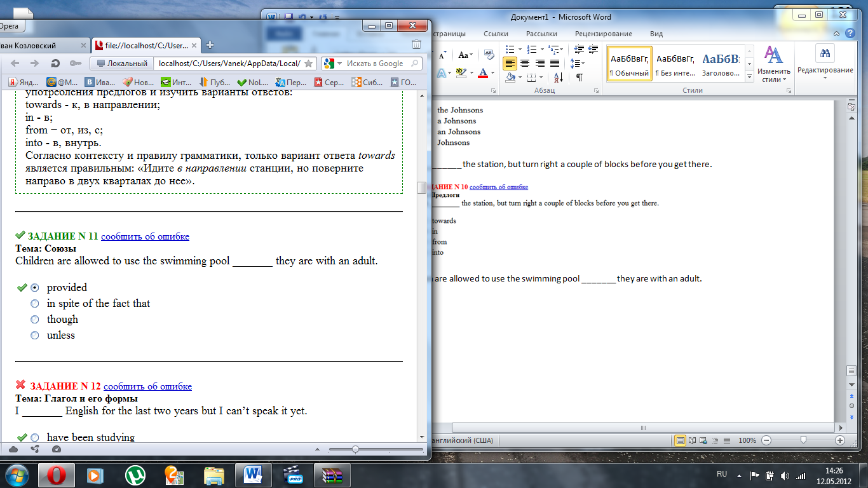The width and height of the screenshot is (868, 488).
Task: Click the shading paint bucket icon
Action: (510, 78)
